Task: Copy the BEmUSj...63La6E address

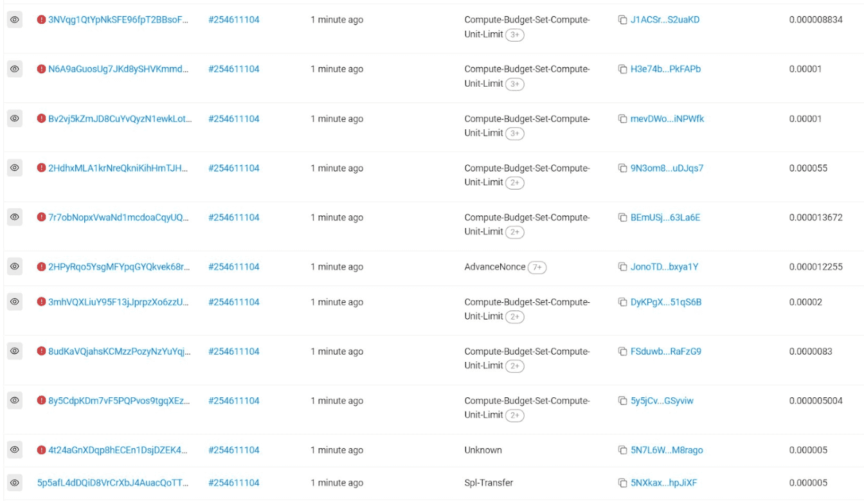Action: tap(622, 217)
